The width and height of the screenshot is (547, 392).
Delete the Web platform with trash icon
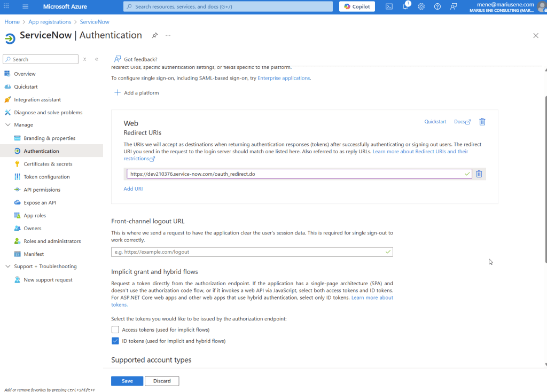(x=482, y=122)
